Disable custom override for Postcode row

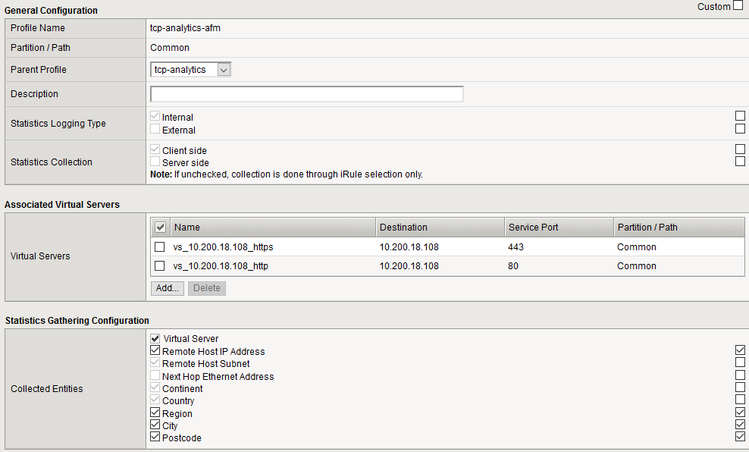point(740,437)
